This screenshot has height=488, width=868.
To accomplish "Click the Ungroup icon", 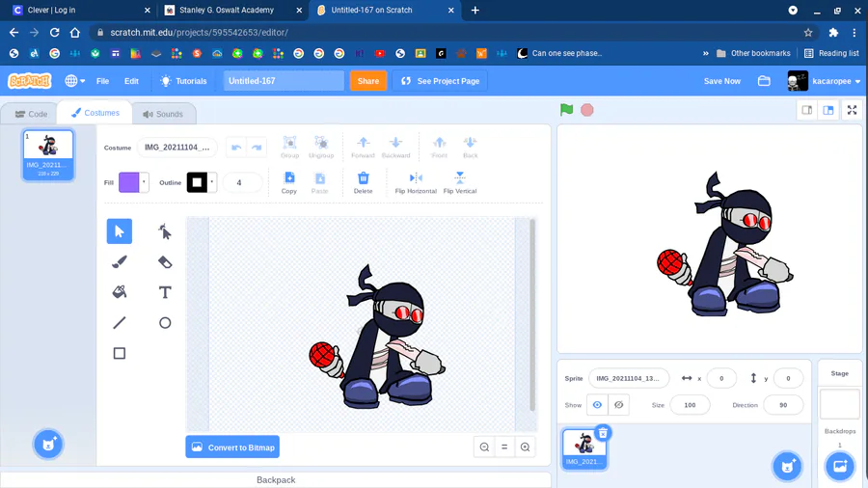I will 321,148.
